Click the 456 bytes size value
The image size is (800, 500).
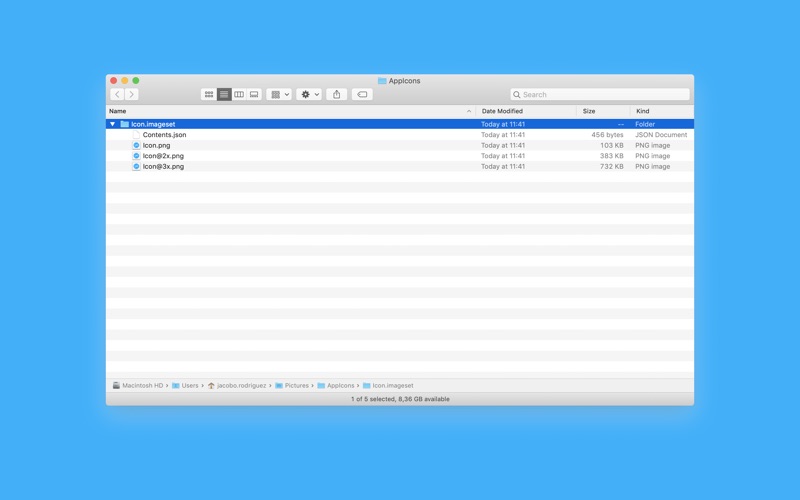(x=607, y=135)
